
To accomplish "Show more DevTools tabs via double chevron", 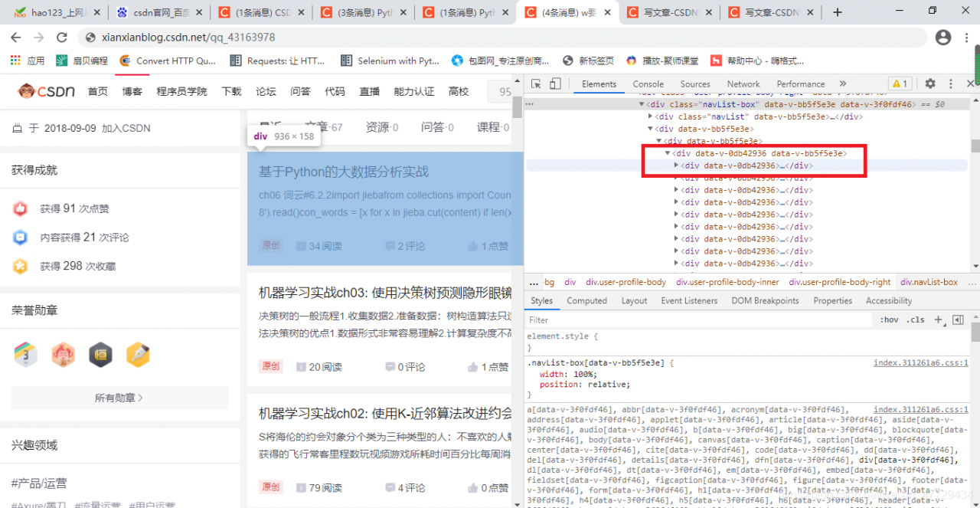I will (842, 84).
